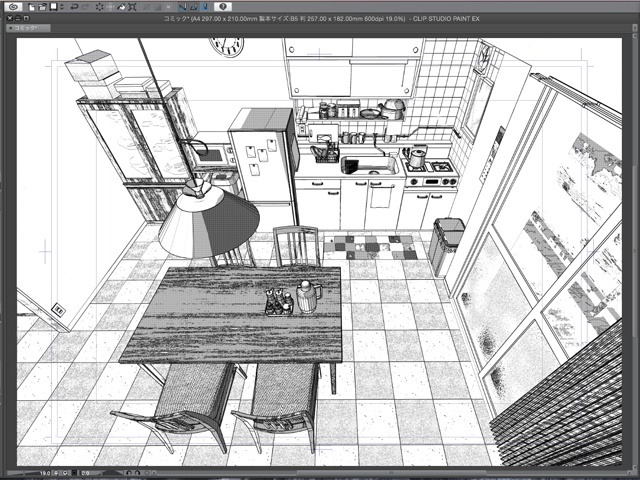Zoom out using status bar icon

click(56, 473)
